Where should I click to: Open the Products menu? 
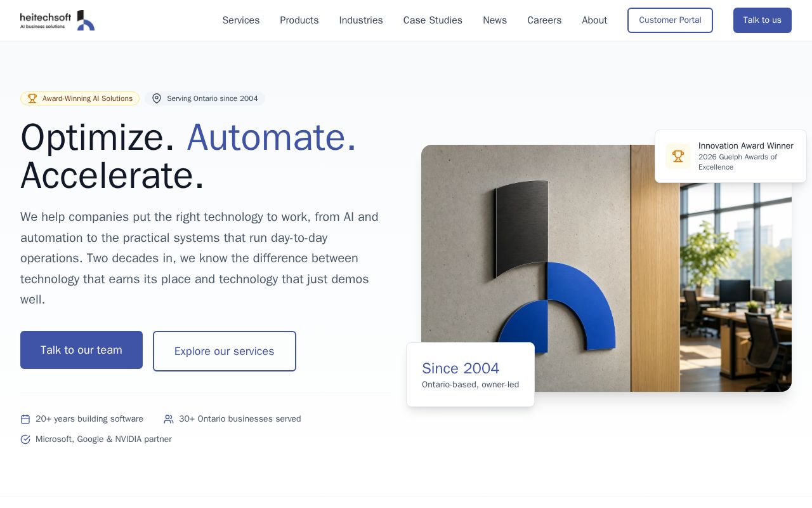tap(299, 20)
